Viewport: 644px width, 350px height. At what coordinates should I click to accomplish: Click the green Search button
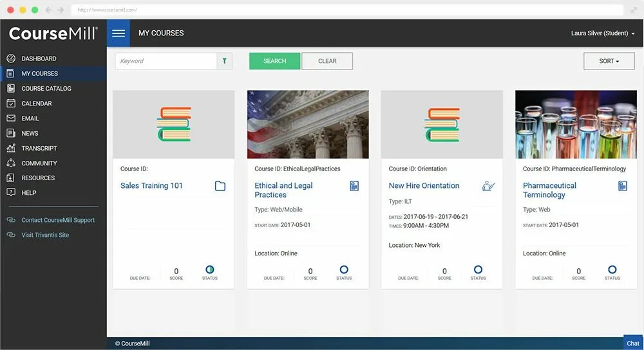pyautogui.click(x=275, y=60)
